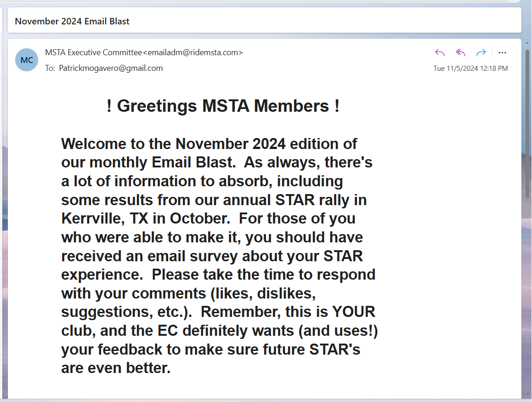
Task: Click "are even better." at paragraph end
Action: tap(116, 368)
